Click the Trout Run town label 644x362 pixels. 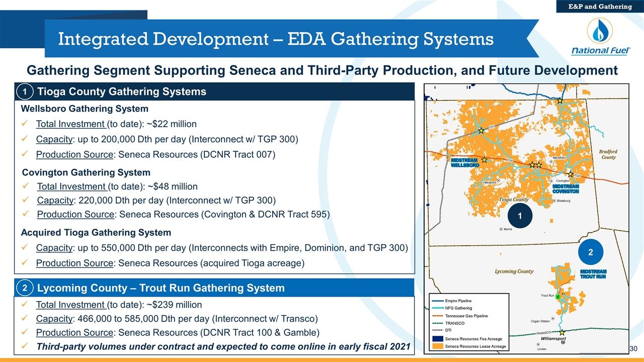pos(547,296)
